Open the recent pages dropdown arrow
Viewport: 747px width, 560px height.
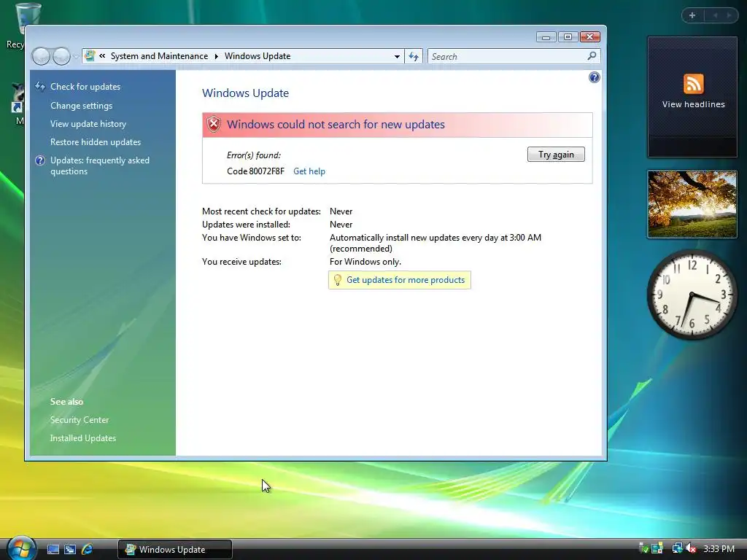tap(75, 57)
